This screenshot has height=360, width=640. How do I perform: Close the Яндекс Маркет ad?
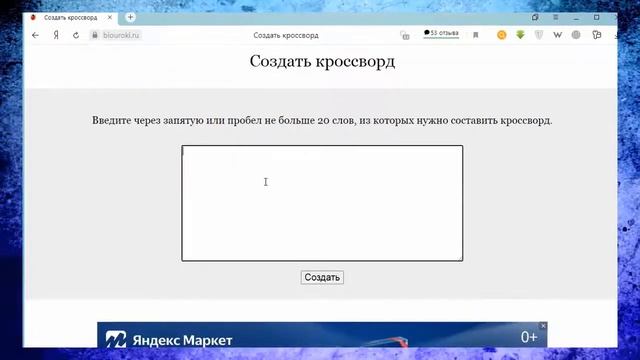(x=543, y=326)
